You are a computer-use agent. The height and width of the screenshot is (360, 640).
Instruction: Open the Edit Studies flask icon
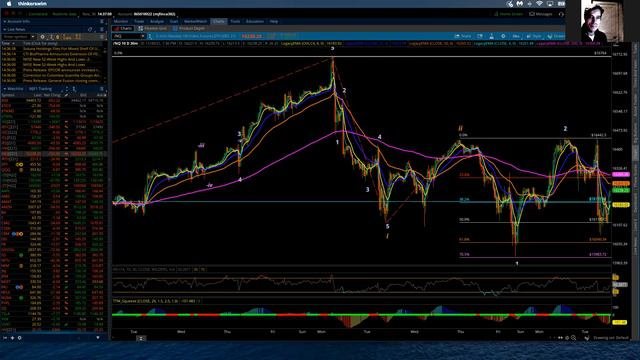491,36
